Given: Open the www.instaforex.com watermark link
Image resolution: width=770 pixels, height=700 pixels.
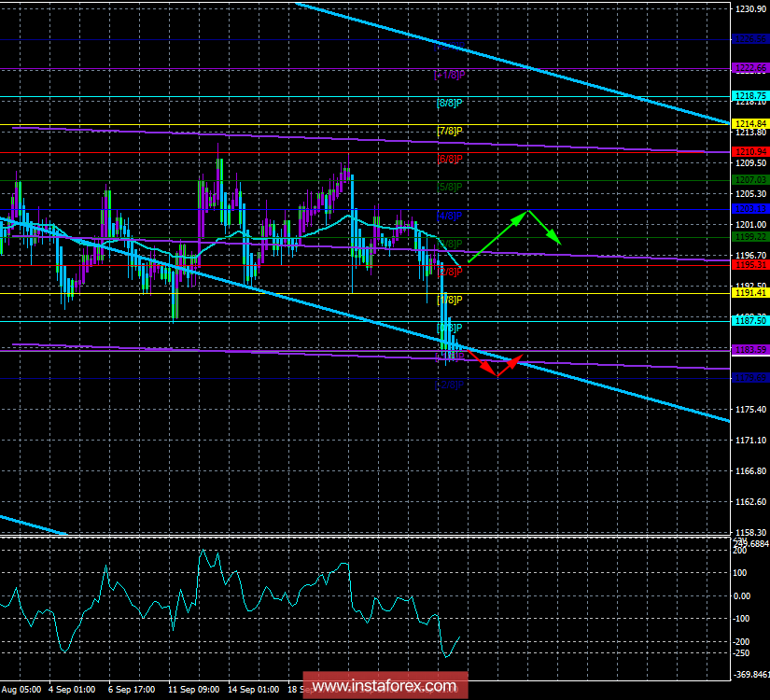Looking at the screenshot, I should [x=385, y=687].
